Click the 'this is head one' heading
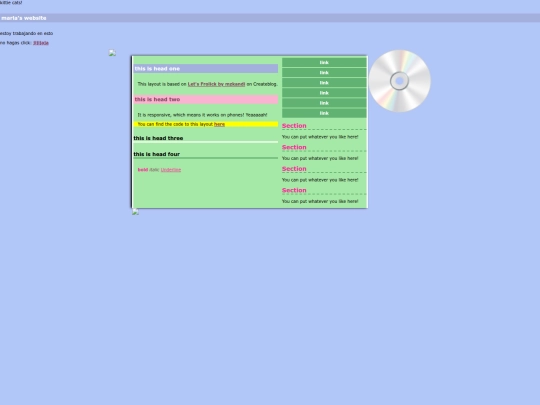The height and width of the screenshot is (405, 540). (206, 69)
